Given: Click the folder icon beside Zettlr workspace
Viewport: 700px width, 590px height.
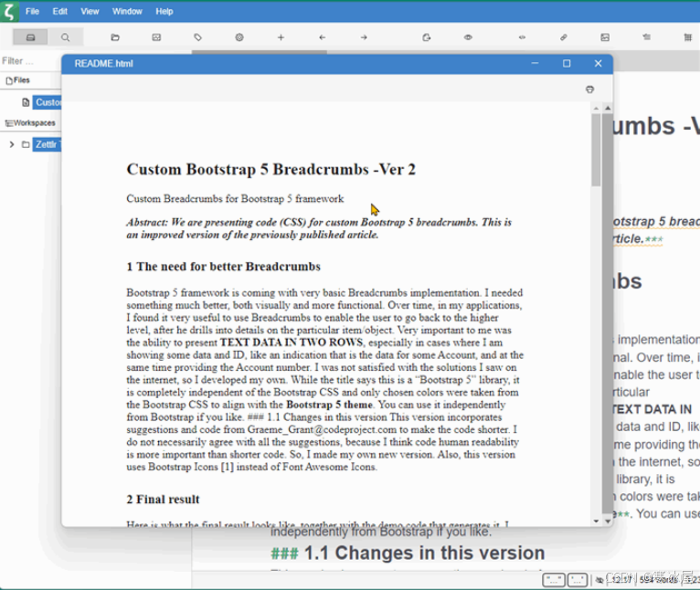Looking at the screenshot, I should point(26,144).
